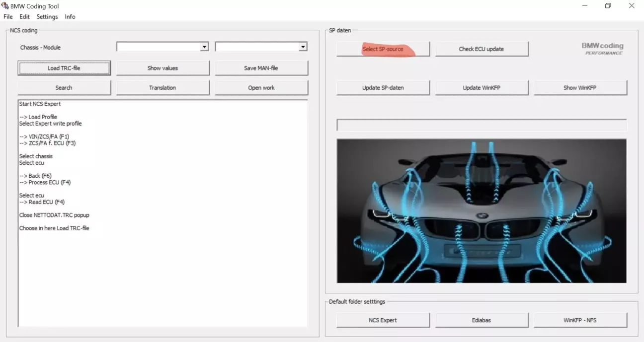Click the SP daten progress bar
This screenshot has width=644, height=342.
pos(482,125)
